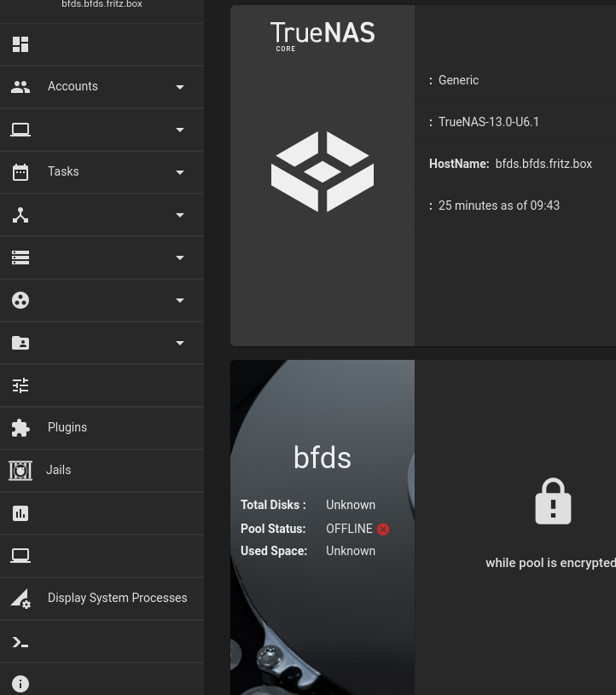616x695 pixels.
Task: Open the Services tuning sliders icon
Action: [x=20, y=385]
